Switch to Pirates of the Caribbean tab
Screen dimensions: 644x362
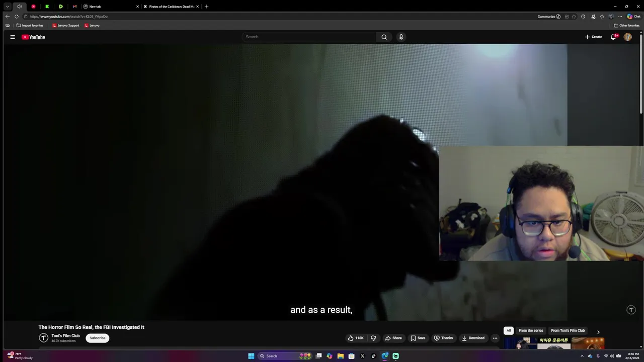[172, 7]
